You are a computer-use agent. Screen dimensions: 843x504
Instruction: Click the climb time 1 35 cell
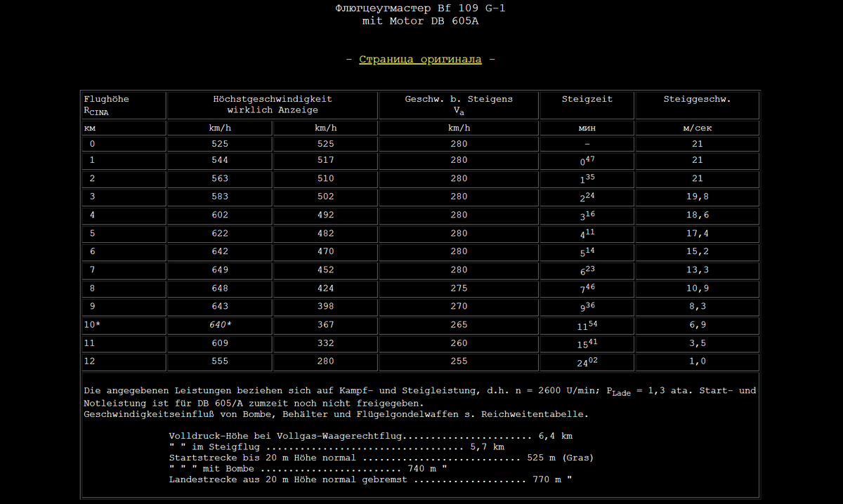[587, 179]
